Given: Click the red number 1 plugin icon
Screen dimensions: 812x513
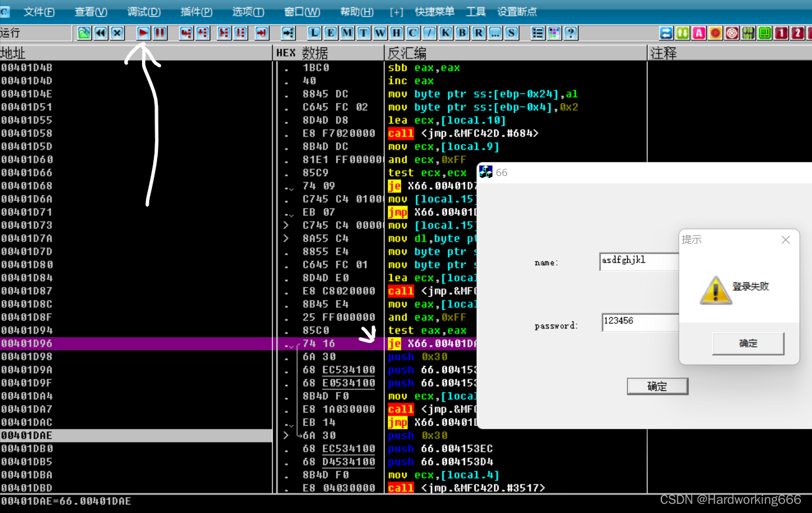Looking at the screenshot, I should click(x=781, y=33).
